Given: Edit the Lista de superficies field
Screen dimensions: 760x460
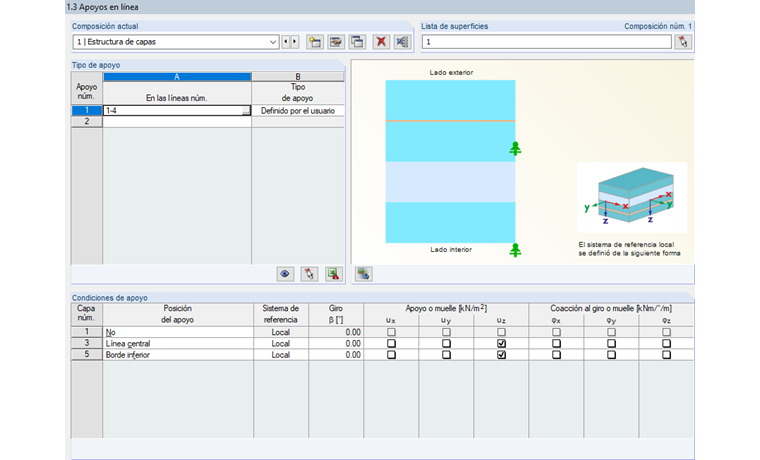Looking at the screenshot, I should [x=546, y=42].
